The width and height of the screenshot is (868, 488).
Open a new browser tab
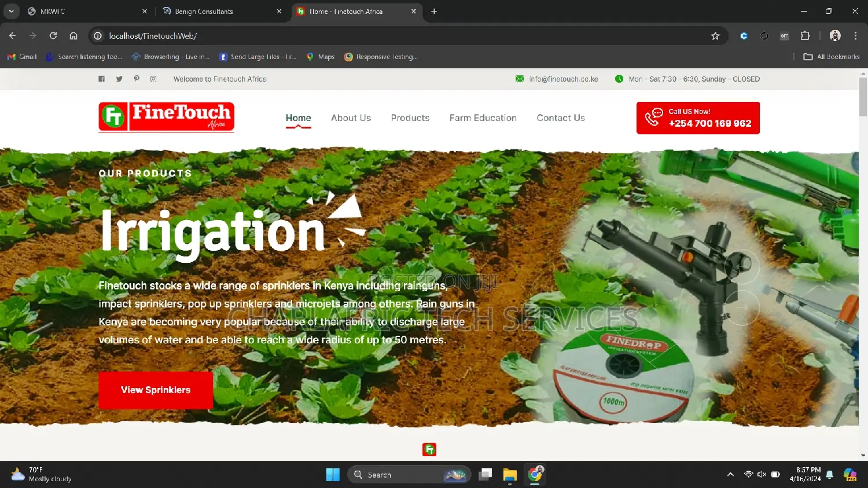click(434, 12)
